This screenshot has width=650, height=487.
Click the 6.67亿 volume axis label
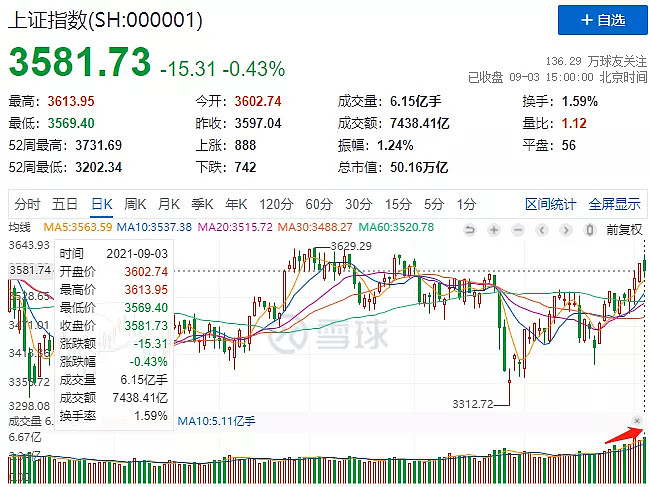pyautogui.click(x=25, y=437)
